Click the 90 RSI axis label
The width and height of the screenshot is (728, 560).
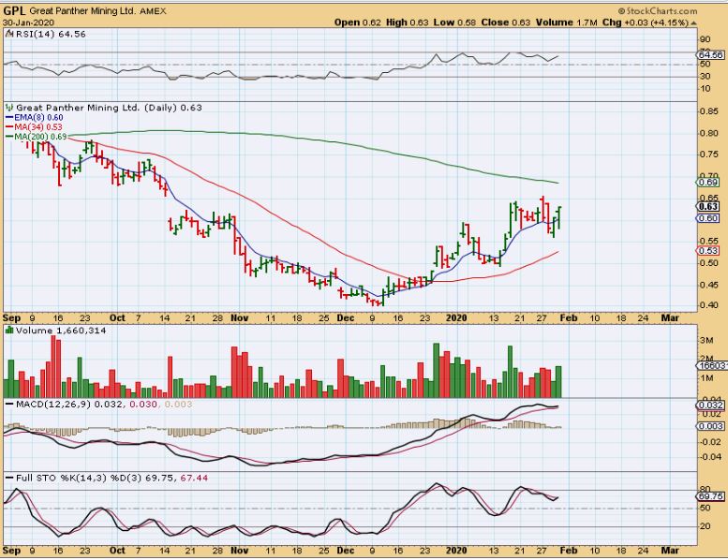[705, 40]
